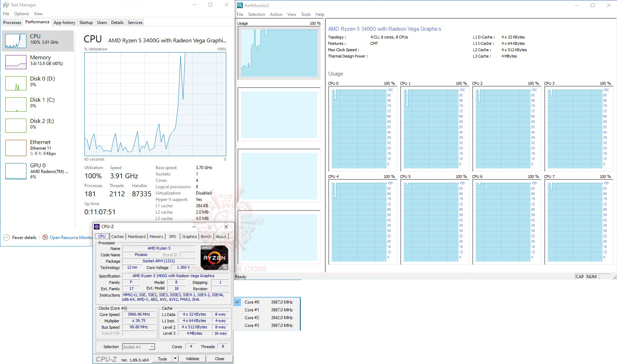The image size is (617, 364).
Task: Click the CPU 2 usage graph in PerfMonitor2
Action: (507, 129)
